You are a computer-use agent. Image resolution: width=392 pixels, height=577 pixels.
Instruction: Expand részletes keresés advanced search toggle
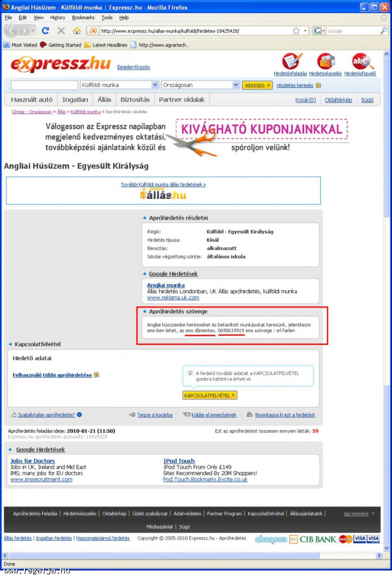[318, 85]
